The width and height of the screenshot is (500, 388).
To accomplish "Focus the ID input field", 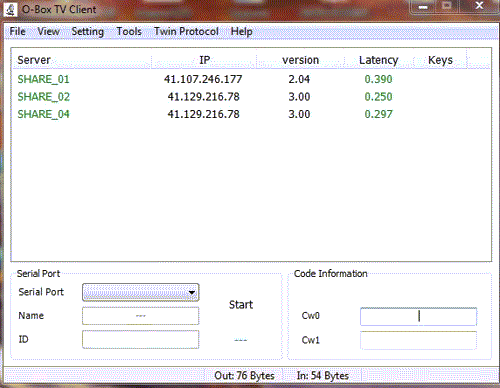I will pos(141,340).
